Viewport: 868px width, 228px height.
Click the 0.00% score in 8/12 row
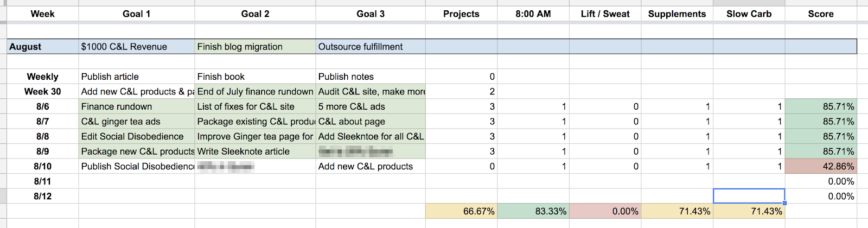tap(821, 196)
